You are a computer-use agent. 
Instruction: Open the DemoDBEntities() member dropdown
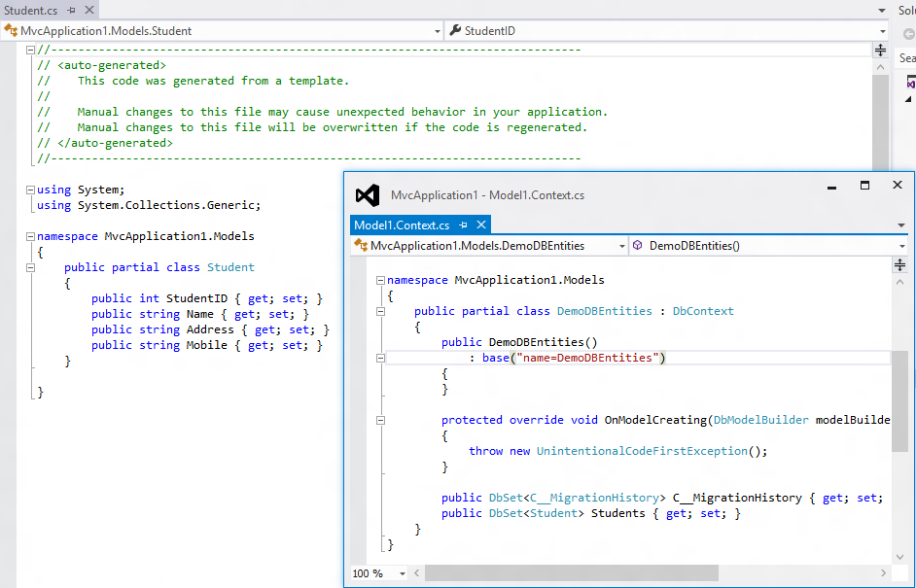[900, 246]
